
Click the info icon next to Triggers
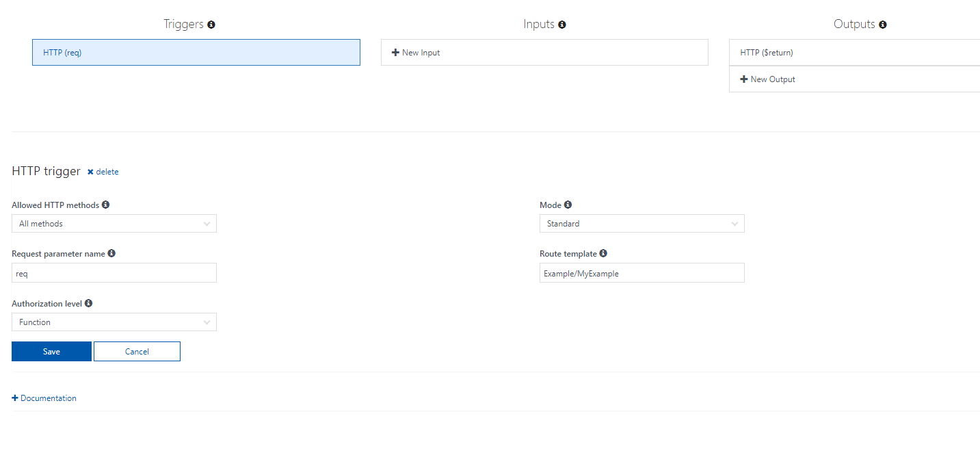[x=211, y=25]
